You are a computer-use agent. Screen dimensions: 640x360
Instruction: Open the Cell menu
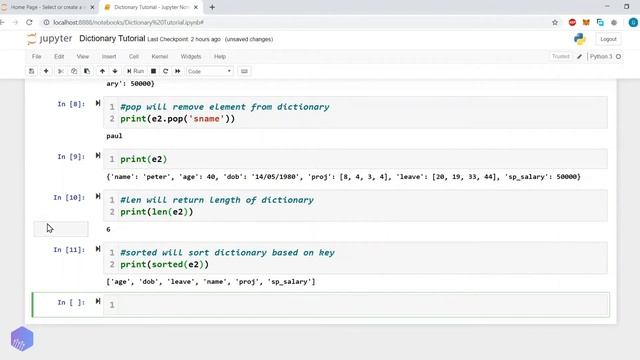(x=133, y=56)
